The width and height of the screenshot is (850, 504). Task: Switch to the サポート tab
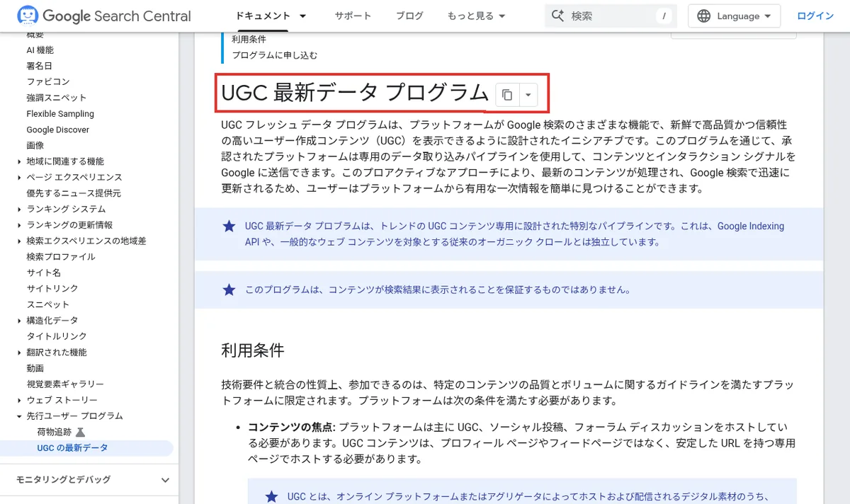tap(353, 16)
